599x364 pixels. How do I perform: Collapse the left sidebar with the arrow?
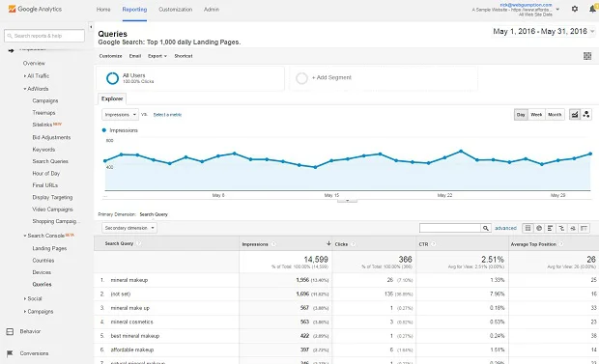91,27
